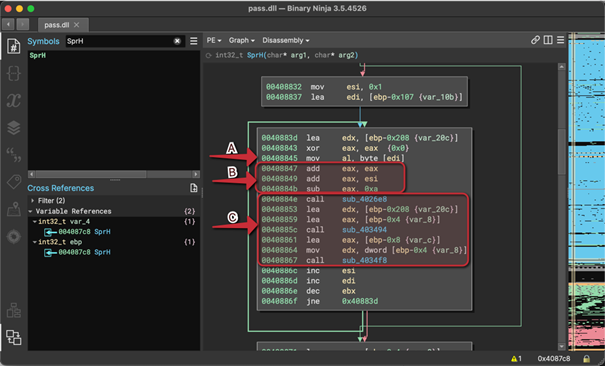Image resolution: width=605 pixels, height=366 pixels.
Task: Collapse the Variable References section
Action: [x=30, y=211]
